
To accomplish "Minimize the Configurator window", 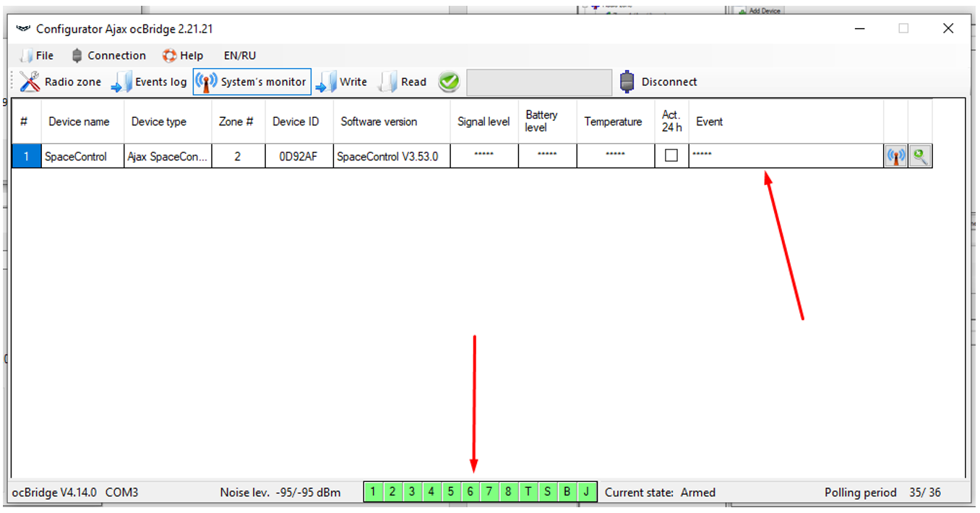I will pyautogui.click(x=860, y=28).
